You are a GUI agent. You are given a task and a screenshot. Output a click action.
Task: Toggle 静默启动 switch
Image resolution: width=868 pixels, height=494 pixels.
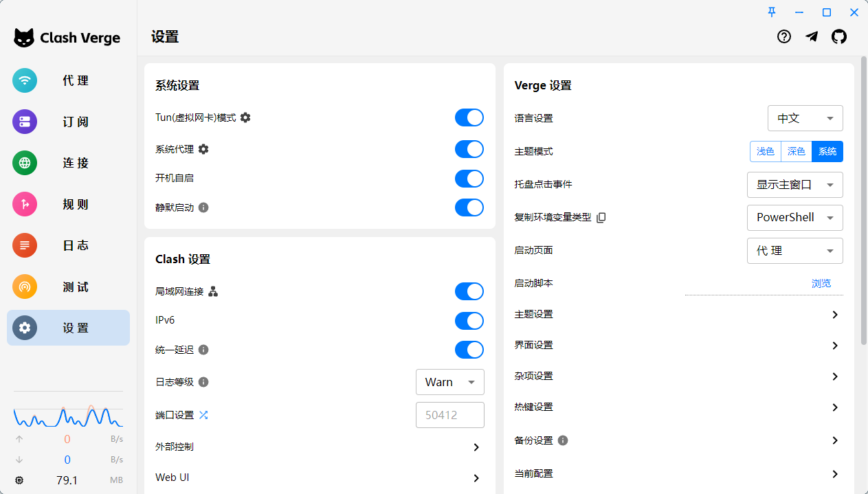pyautogui.click(x=469, y=207)
